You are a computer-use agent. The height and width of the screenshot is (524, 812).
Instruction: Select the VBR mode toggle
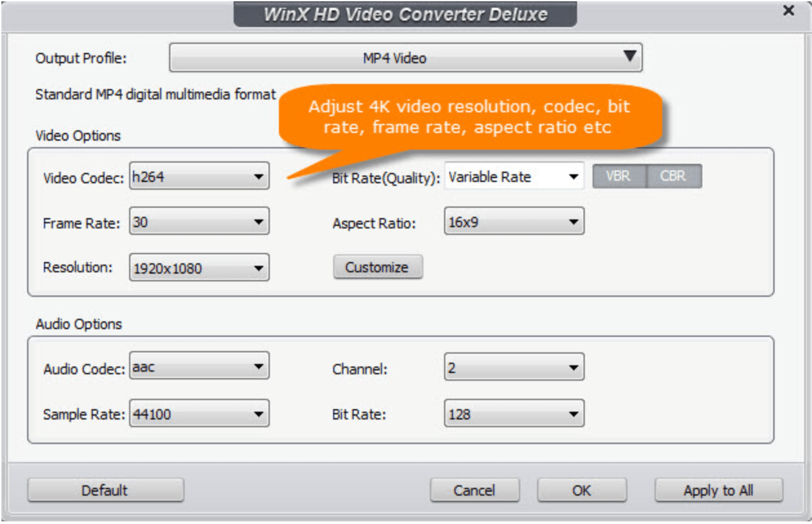tap(618, 176)
